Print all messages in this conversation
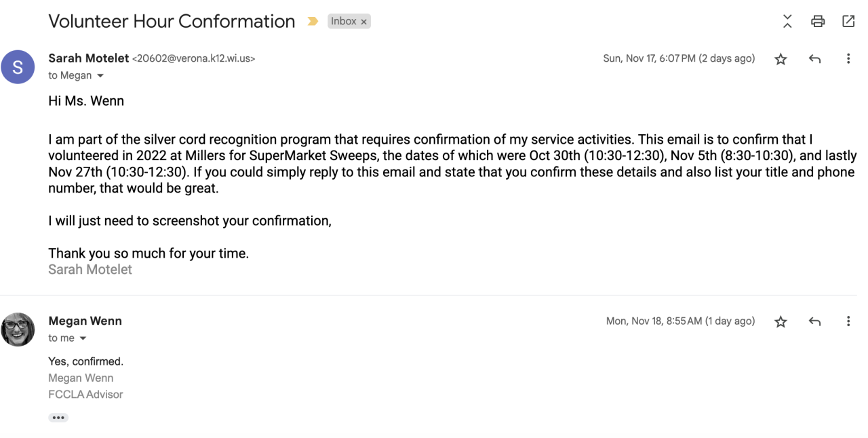The height and width of the screenshot is (438, 868). 818,22
